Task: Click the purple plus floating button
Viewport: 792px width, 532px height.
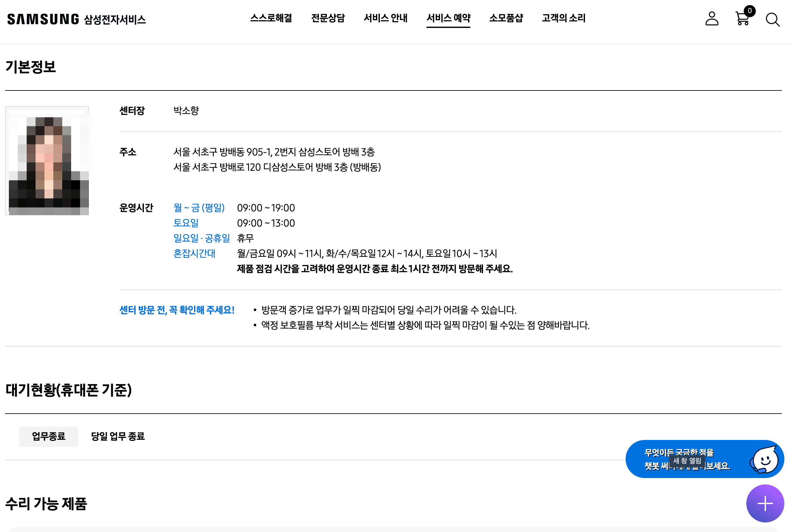Action: click(765, 503)
